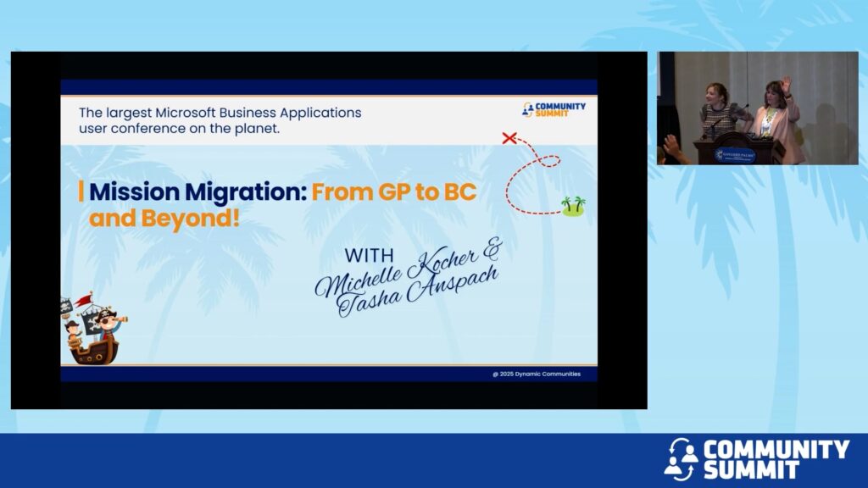Click the "COMMUNITY SUMMIT" text in the footer banner

click(x=776, y=458)
